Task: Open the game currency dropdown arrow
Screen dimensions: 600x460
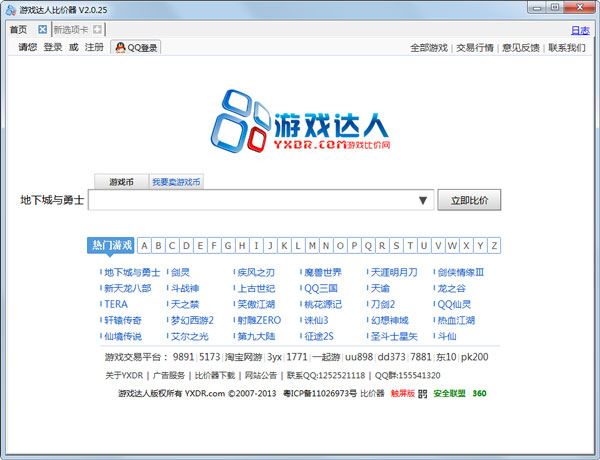Action: tap(422, 200)
